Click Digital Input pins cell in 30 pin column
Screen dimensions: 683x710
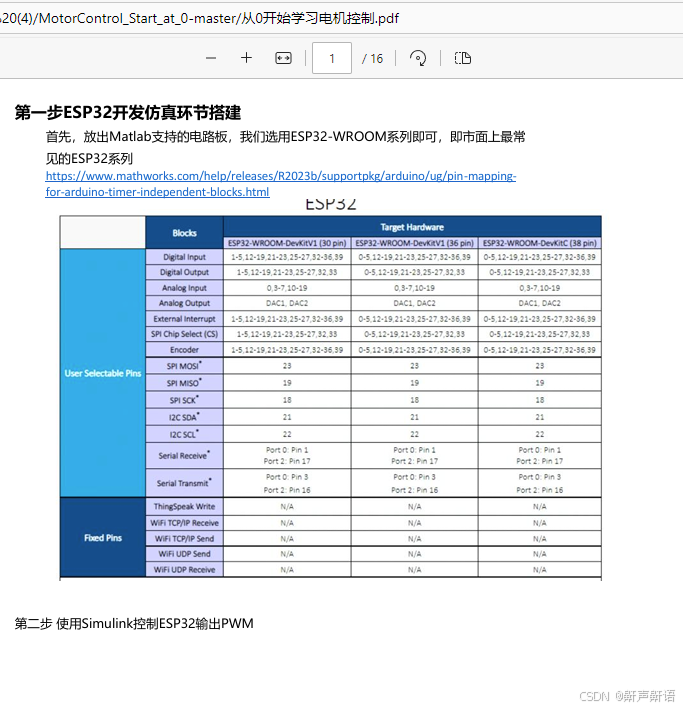pos(287,257)
